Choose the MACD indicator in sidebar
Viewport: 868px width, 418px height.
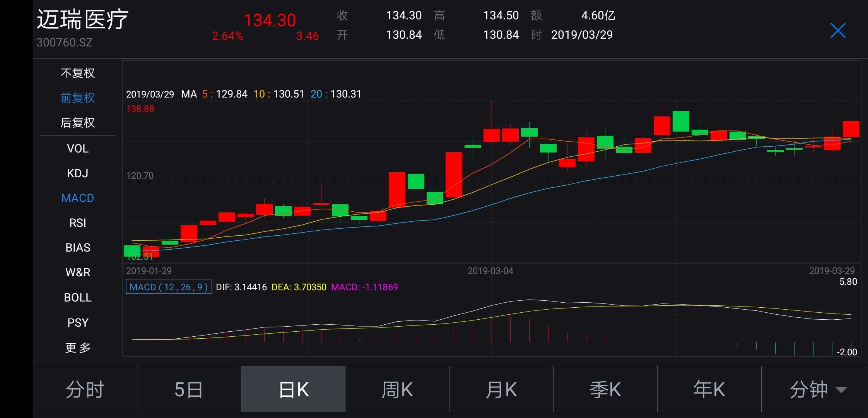[77, 198]
